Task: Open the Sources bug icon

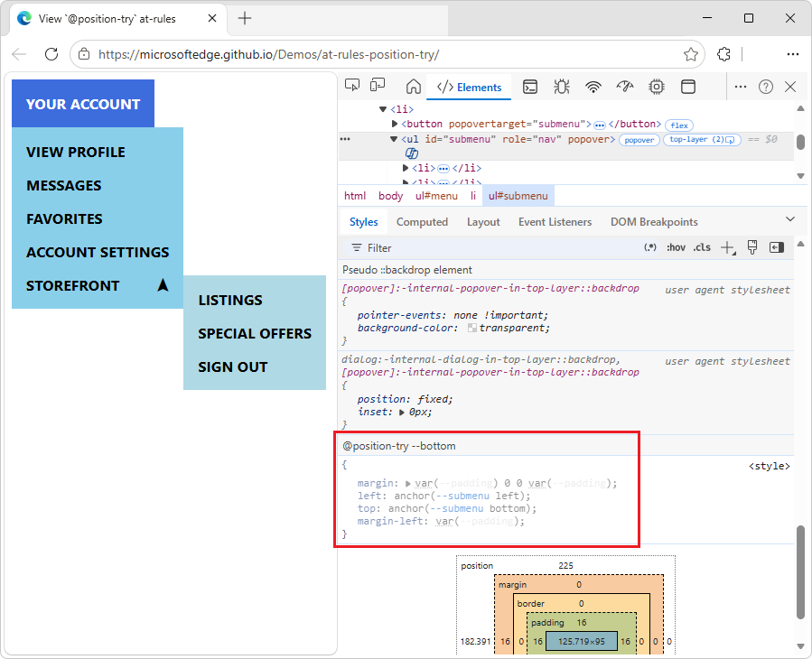Action: (562, 87)
